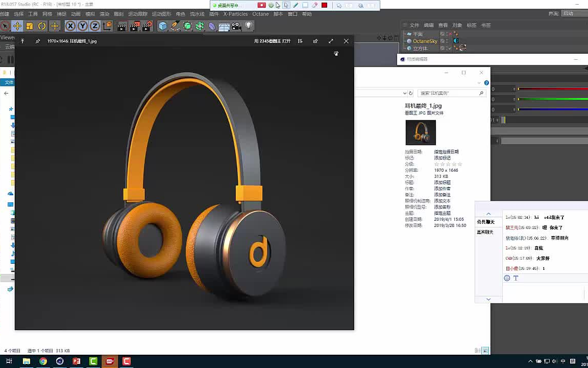Toggle visibility dot for the 立方体 object
Screen dimensions: 588x368
[447, 47]
